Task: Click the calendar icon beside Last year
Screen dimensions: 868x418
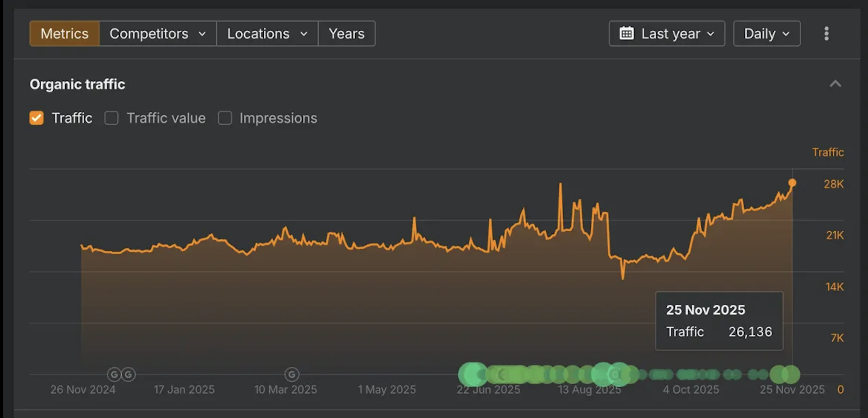Action: pos(627,33)
